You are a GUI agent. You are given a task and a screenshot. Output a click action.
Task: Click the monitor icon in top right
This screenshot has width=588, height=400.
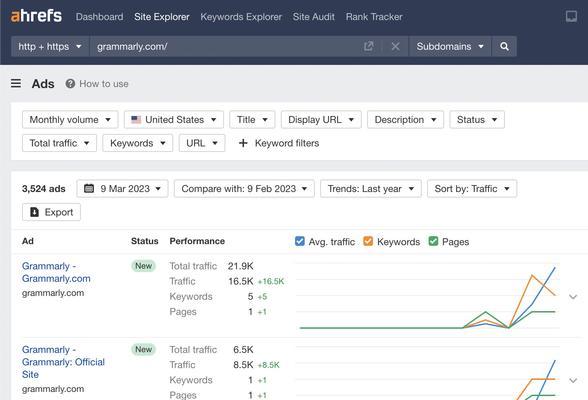pos(571,16)
